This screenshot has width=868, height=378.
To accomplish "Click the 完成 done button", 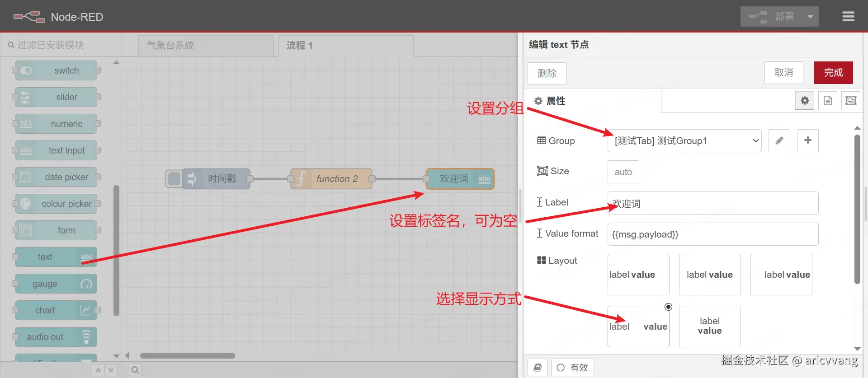I will 834,73.
